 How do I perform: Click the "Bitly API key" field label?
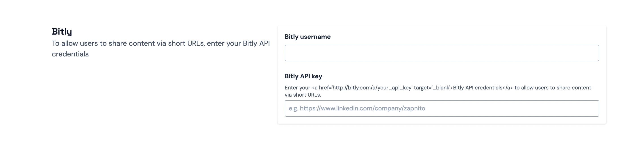pos(303,76)
